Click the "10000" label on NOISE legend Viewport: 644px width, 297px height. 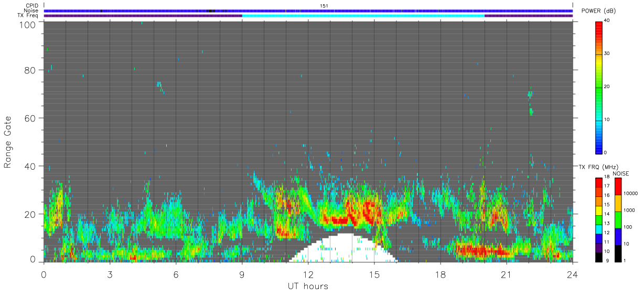pos(630,193)
